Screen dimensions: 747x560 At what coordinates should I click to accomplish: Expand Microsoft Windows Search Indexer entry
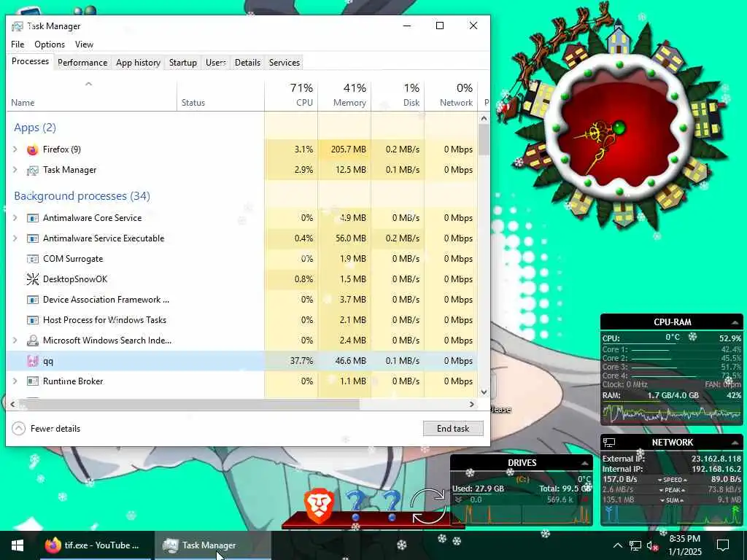tap(15, 341)
